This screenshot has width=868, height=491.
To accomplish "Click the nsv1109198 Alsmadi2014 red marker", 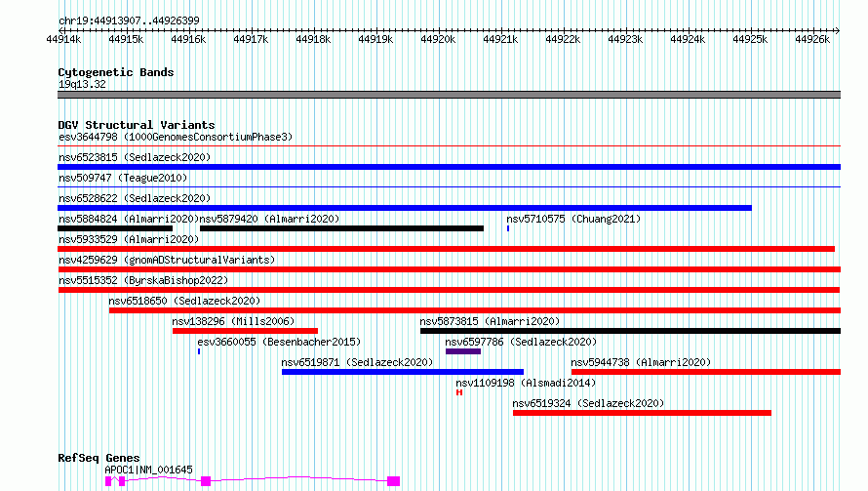I will (x=459, y=392).
